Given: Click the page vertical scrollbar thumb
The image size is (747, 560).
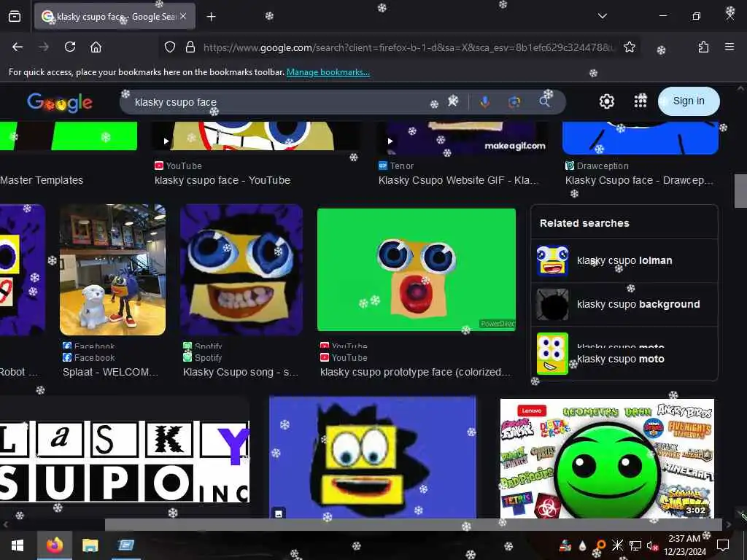Looking at the screenshot, I should 740,191.
